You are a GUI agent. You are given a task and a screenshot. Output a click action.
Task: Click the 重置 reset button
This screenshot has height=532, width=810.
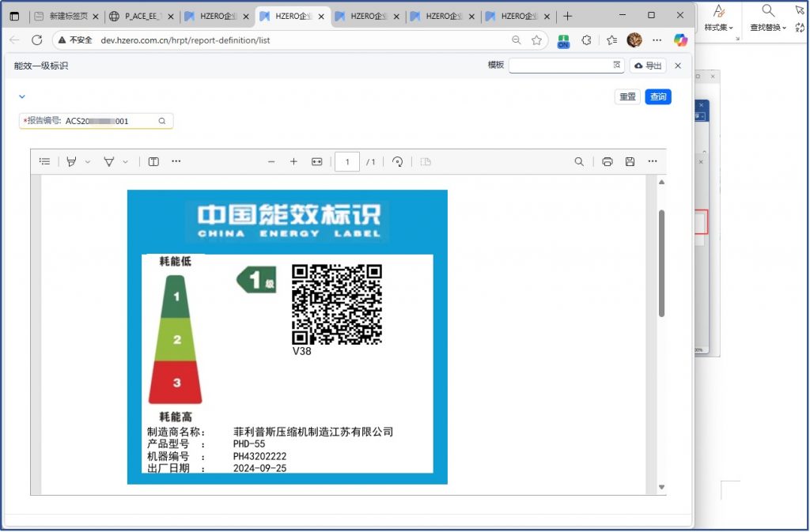pos(627,96)
